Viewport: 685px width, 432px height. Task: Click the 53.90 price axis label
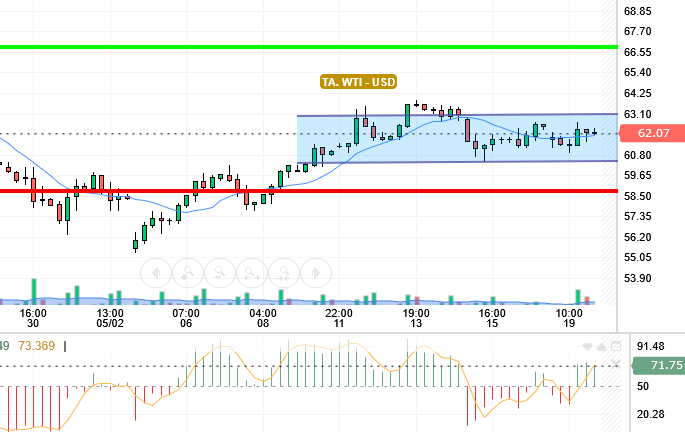pyautogui.click(x=637, y=278)
